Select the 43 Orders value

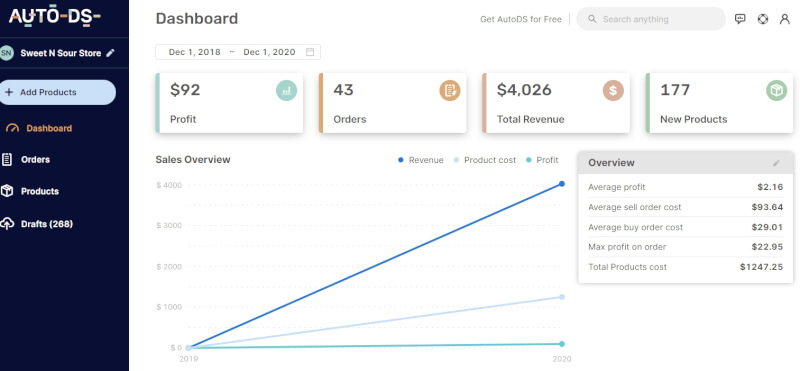[x=343, y=90]
